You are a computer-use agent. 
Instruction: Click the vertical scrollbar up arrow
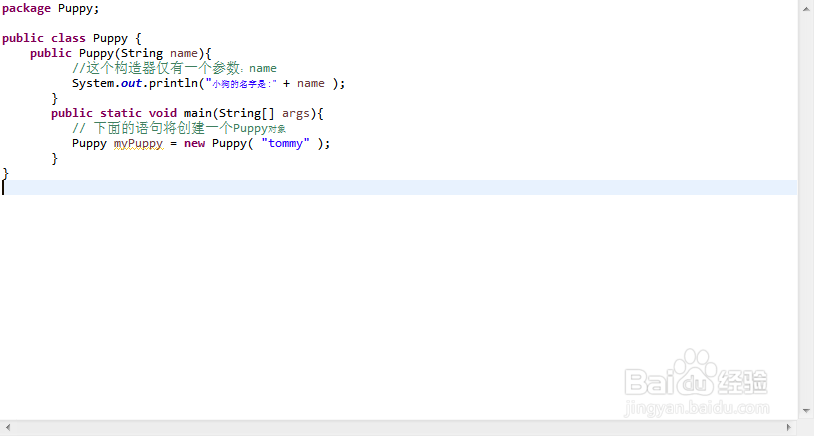(806, 8)
